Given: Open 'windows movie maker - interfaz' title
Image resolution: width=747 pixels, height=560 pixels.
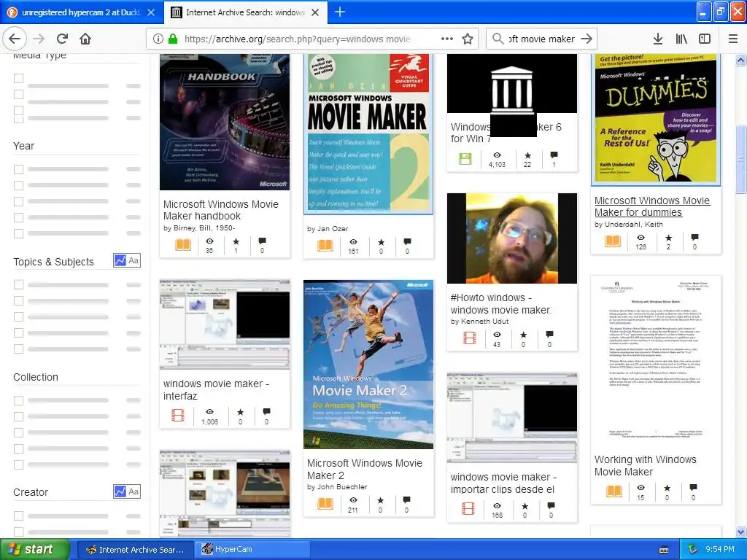Looking at the screenshot, I should [x=216, y=389].
